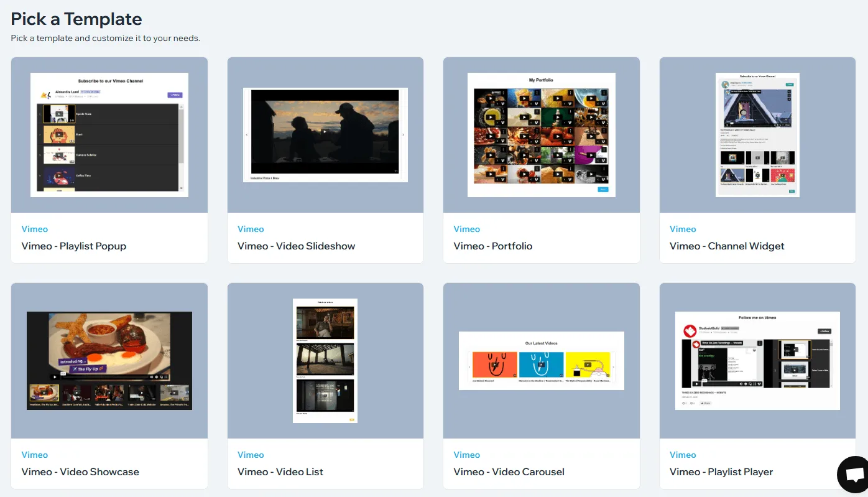The image size is (868, 497).
Task: Select the Vimeo - Video Slideshow template preview
Action: click(325, 135)
